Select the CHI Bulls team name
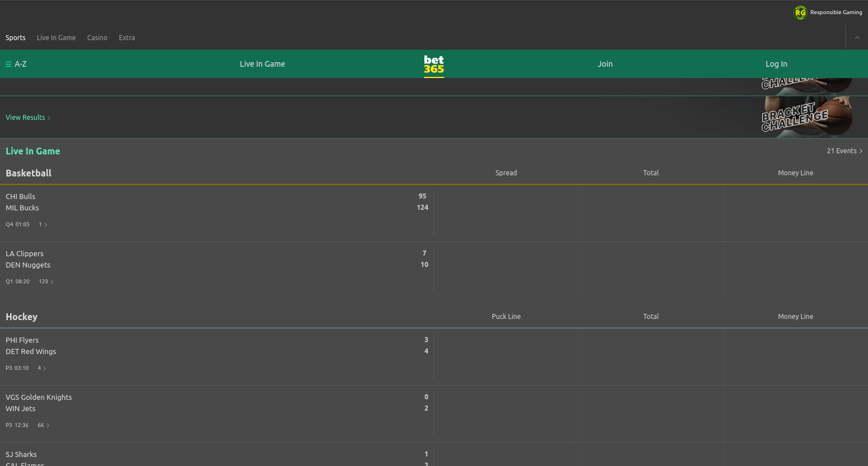Image resolution: width=868 pixels, height=466 pixels. [x=20, y=197]
